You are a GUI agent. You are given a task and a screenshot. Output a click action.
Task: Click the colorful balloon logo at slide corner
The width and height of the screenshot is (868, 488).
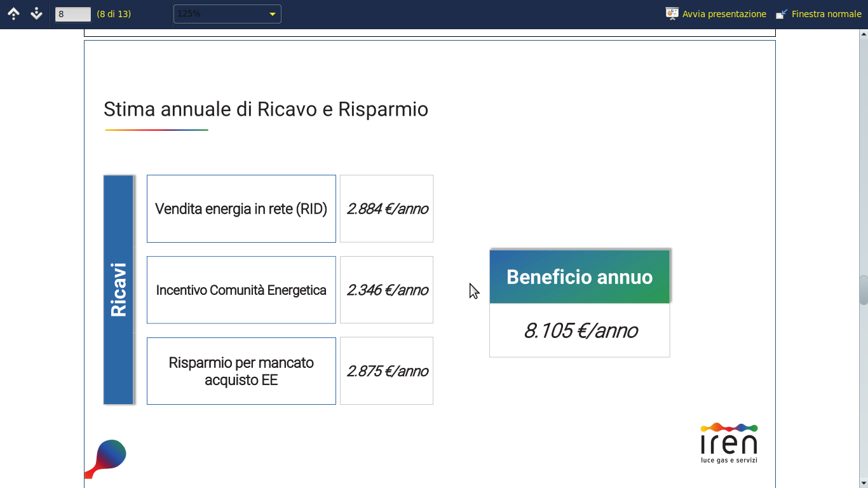[105, 459]
